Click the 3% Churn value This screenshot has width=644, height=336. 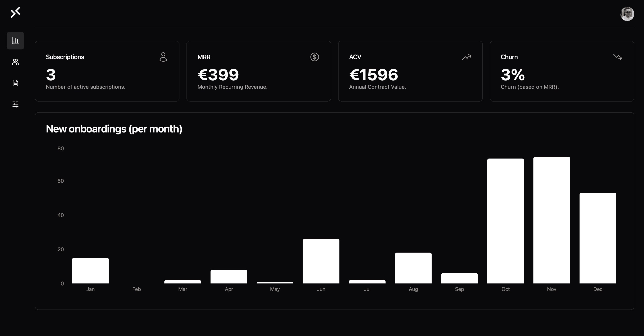point(512,74)
